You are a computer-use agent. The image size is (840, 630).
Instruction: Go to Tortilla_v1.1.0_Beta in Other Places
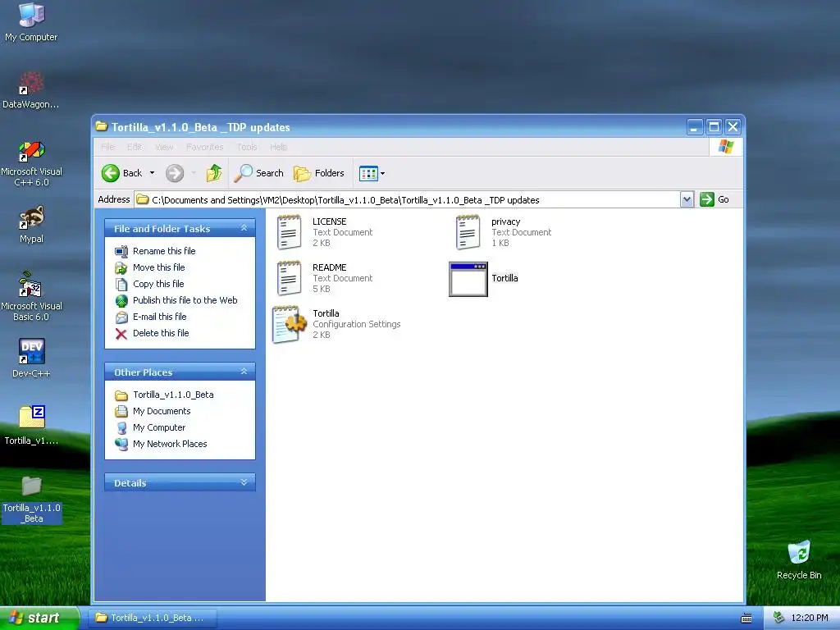(173, 395)
